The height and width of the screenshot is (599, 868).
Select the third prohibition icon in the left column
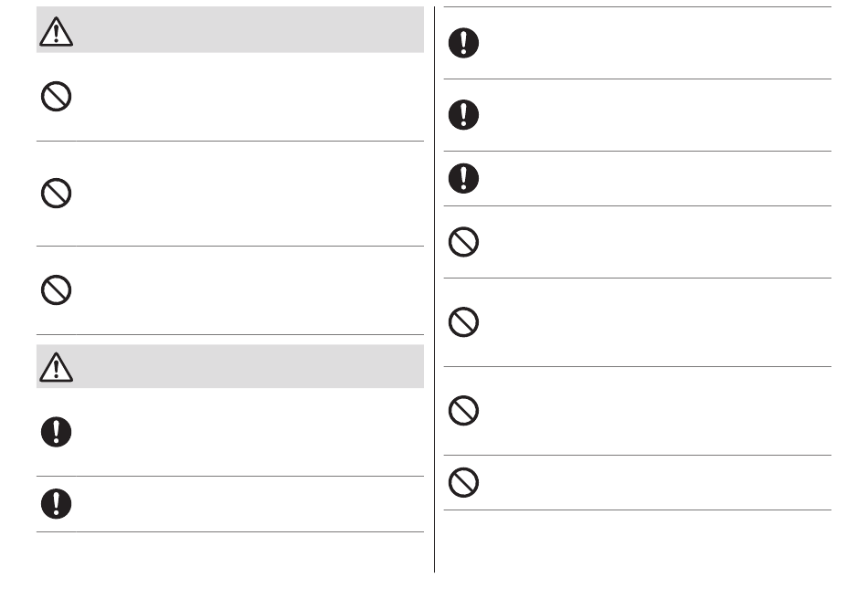[x=56, y=289]
